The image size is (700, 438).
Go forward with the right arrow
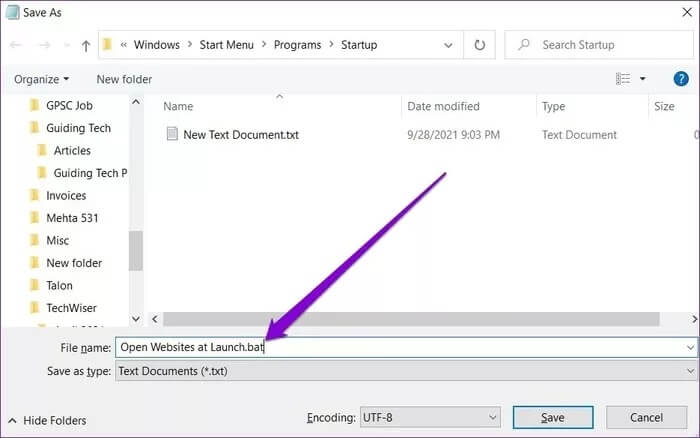(44, 45)
